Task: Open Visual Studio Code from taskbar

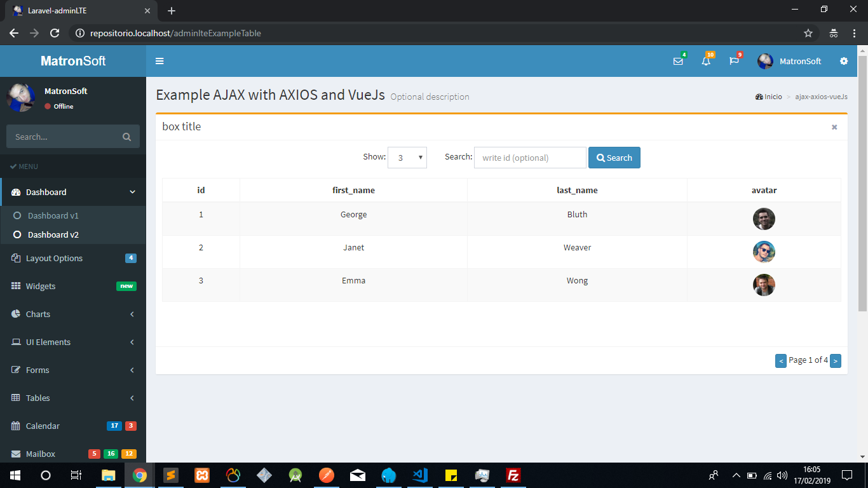Action: tap(420, 475)
